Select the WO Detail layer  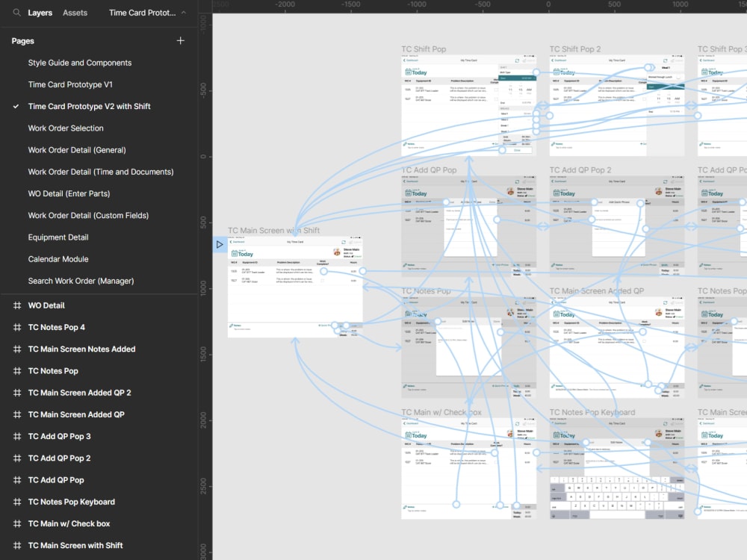coord(46,305)
